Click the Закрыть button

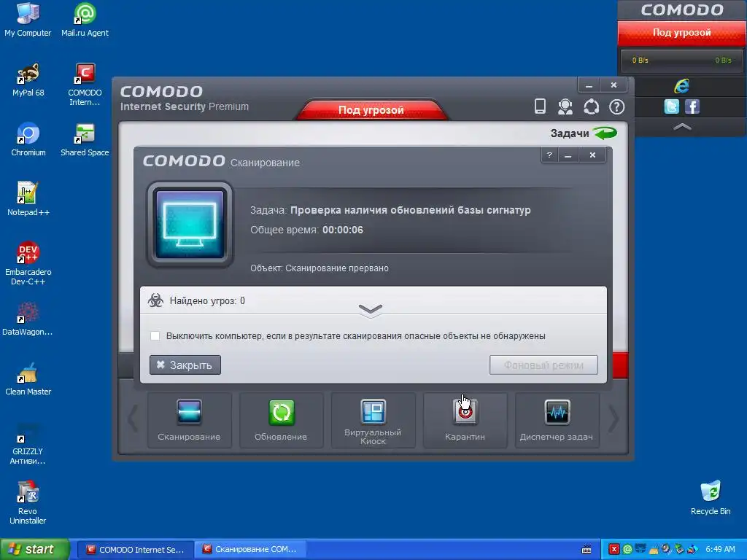point(185,365)
